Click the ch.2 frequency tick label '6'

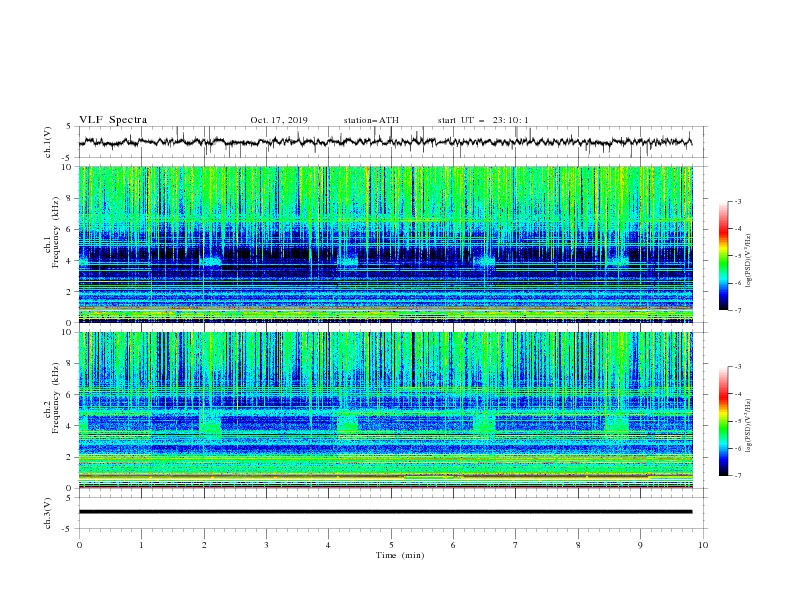point(69,394)
